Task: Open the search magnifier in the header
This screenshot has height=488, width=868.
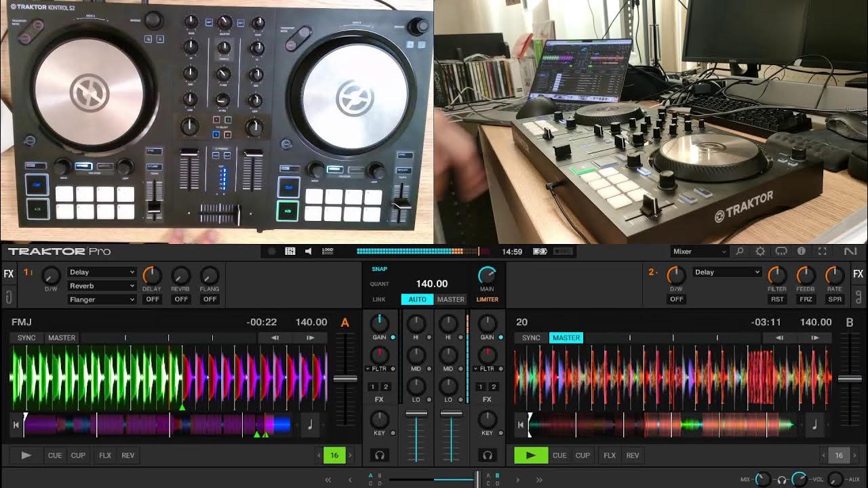Action: coord(740,251)
